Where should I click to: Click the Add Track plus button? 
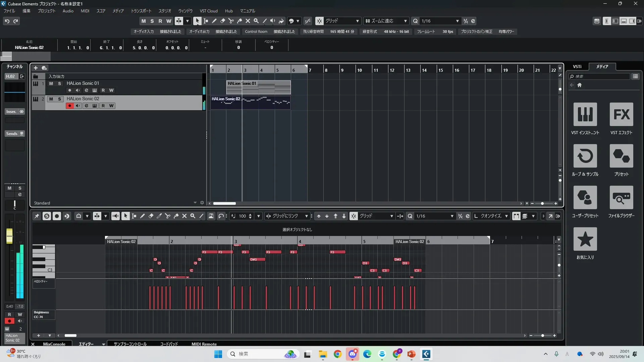(36, 68)
